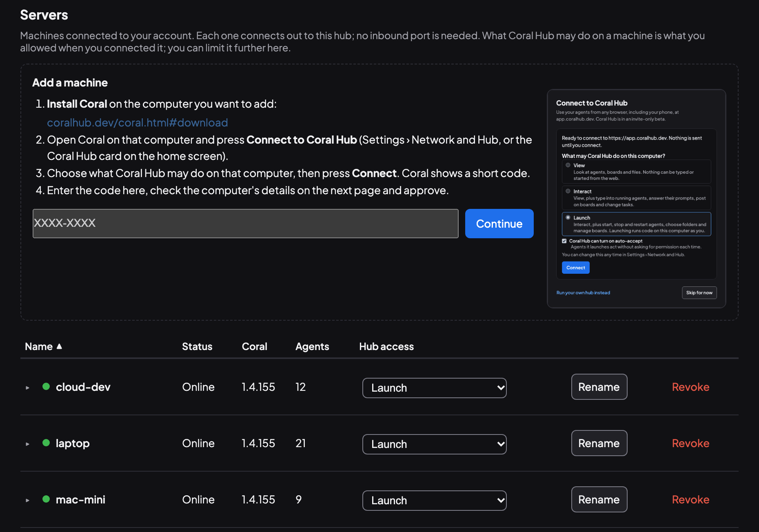Image resolution: width=759 pixels, height=532 pixels.
Task: Revoke the mac-mini server
Action: click(x=690, y=499)
